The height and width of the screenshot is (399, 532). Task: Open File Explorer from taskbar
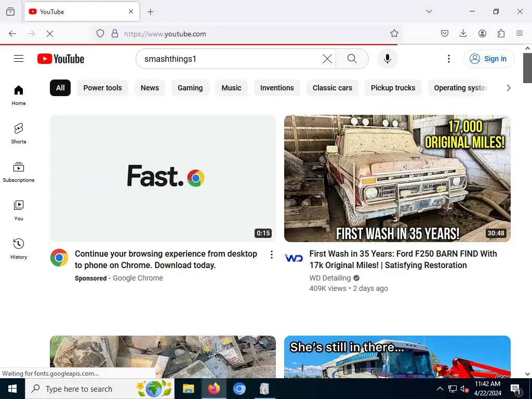tap(188, 389)
